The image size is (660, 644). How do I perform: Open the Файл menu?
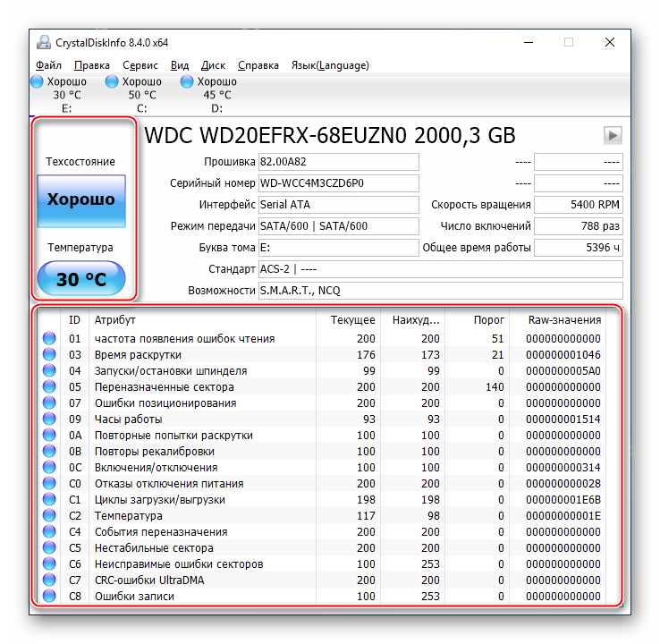[48, 65]
